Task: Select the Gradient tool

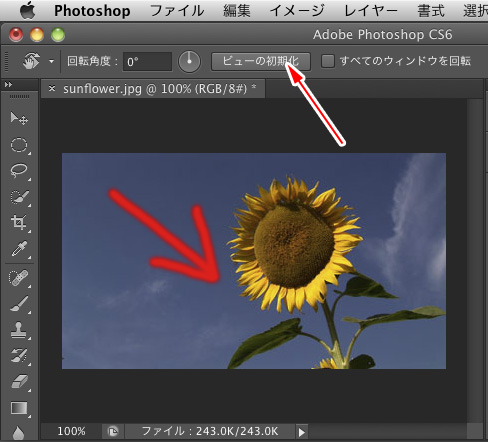Action: coord(19,408)
